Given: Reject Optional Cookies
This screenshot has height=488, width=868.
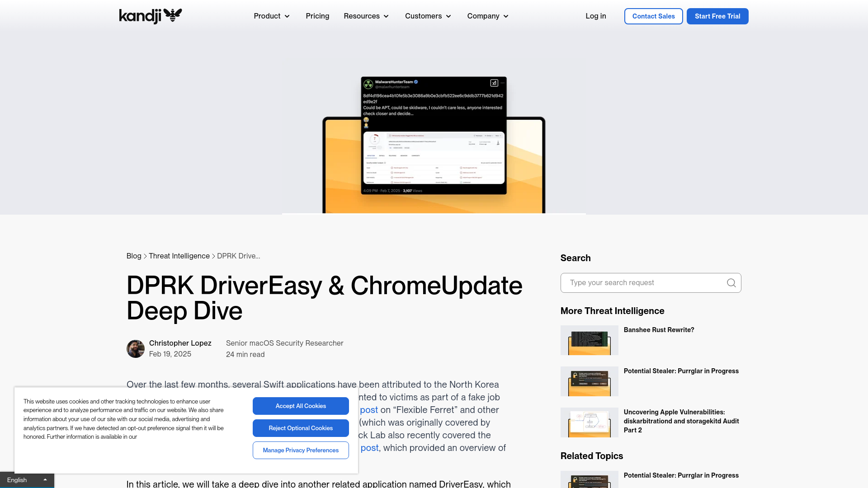Looking at the screenshot, I should point(301,428).
